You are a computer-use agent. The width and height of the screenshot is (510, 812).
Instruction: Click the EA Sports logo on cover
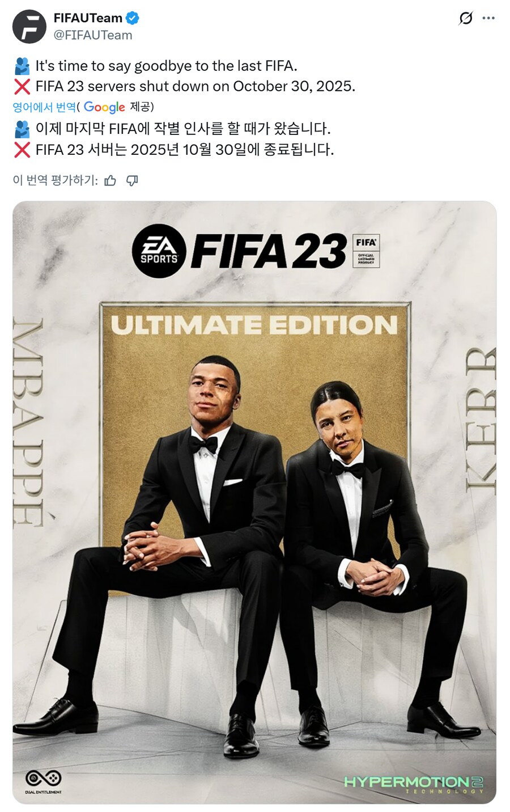(x=159, y=251)
